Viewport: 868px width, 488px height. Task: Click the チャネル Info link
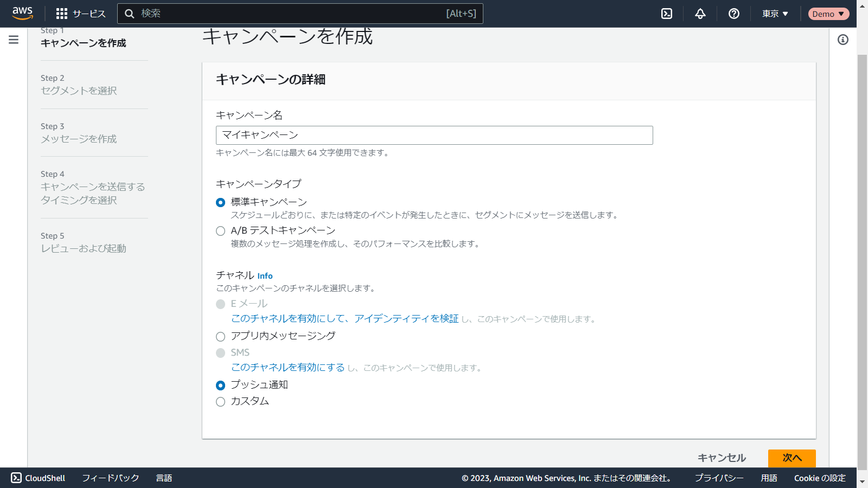tap(265, 276)
